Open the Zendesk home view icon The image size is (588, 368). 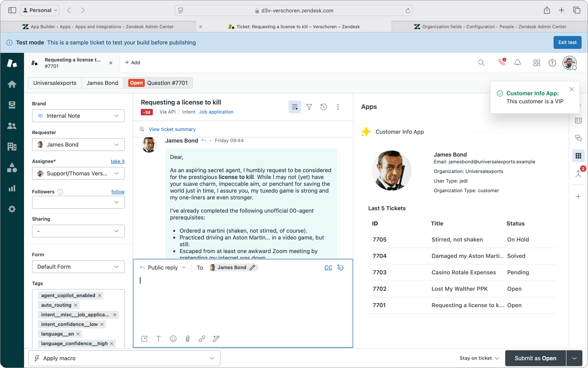point(12,84)
